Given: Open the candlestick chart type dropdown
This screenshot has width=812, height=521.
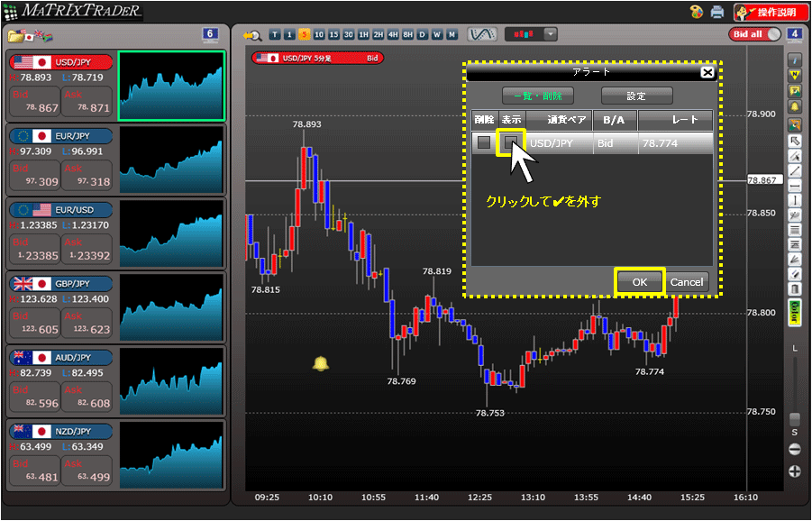Looking at the screenshot, I should pos(531,34).
